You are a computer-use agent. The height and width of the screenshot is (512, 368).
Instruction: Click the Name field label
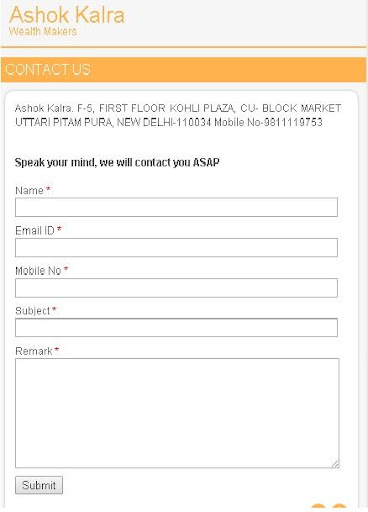29,190
